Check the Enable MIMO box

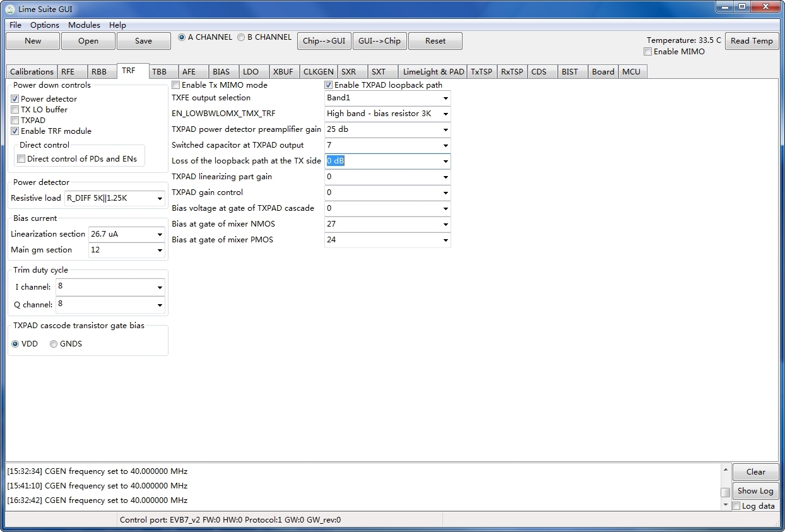pos(648,52)
